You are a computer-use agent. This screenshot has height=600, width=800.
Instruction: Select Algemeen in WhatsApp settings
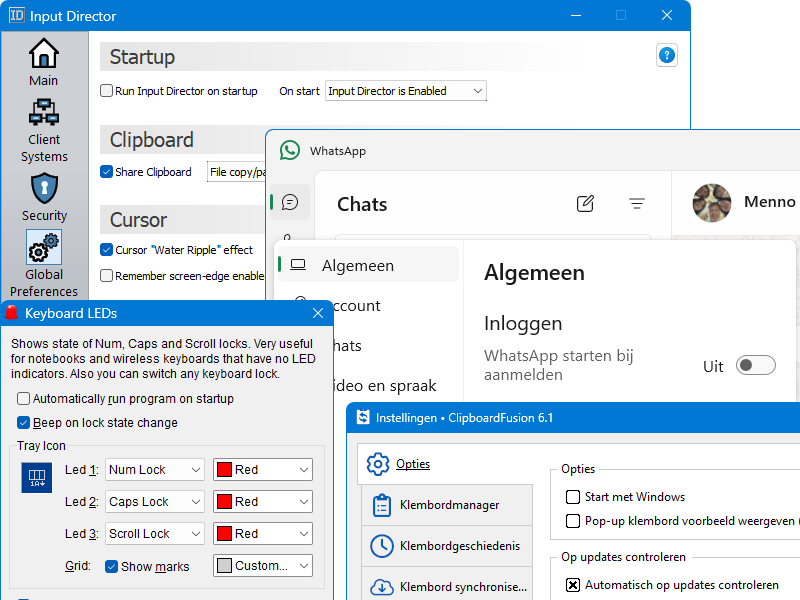click(368, 265)
